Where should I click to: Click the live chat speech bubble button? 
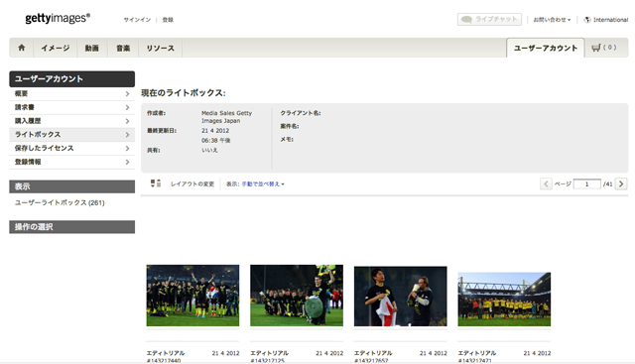click(489, 20)
